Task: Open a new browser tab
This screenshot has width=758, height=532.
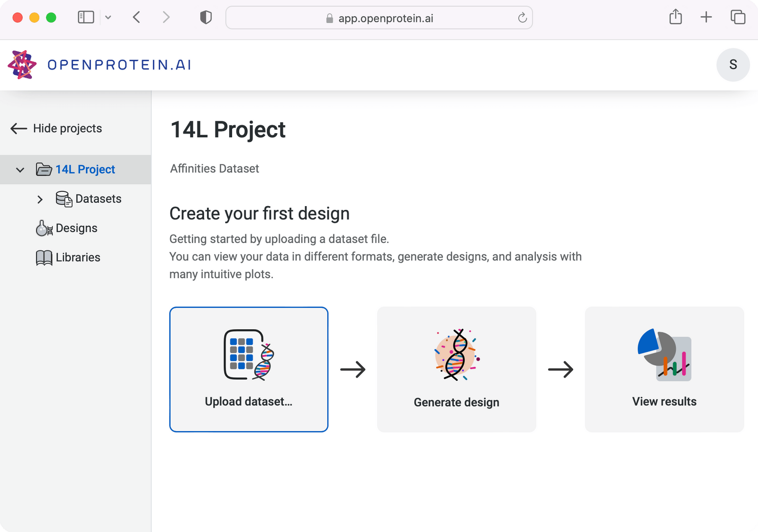Action: coord(705,17)
